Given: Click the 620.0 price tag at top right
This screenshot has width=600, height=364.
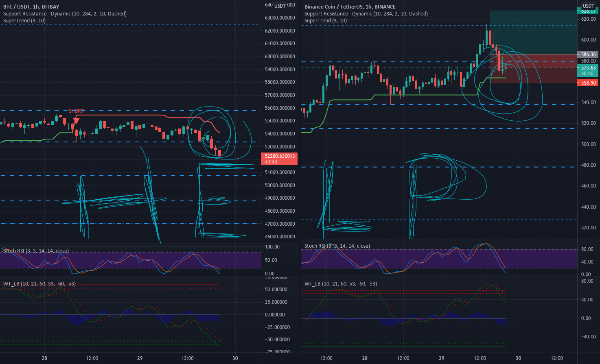Looking at the screenshot, I should (x=588, y=11).
